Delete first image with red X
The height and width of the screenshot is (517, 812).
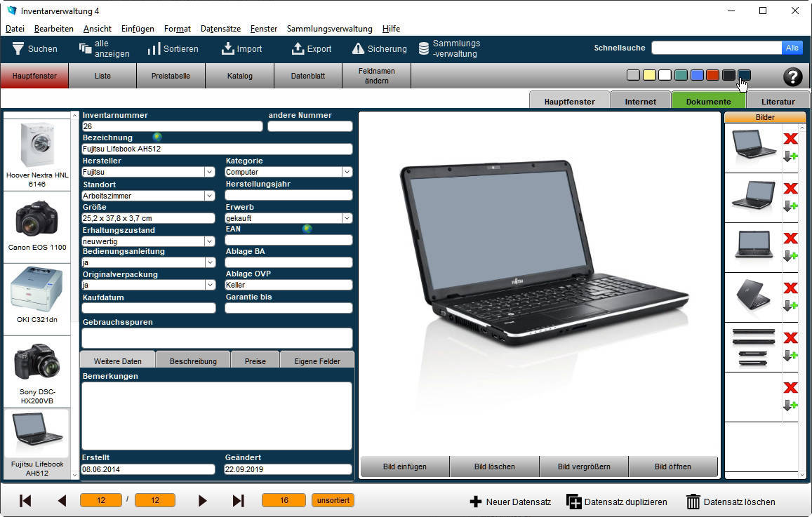pos(790,138)
